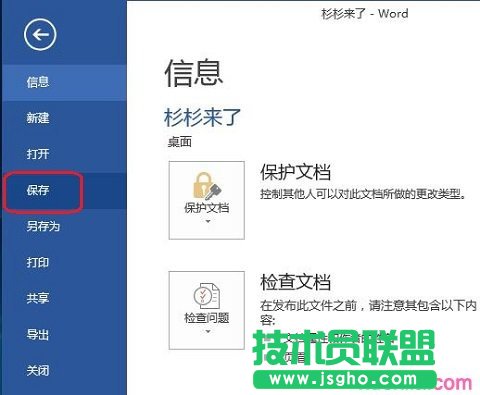Open the 打开 menu item
Viewport: 480px width, 395px height.
pos(64,154)
